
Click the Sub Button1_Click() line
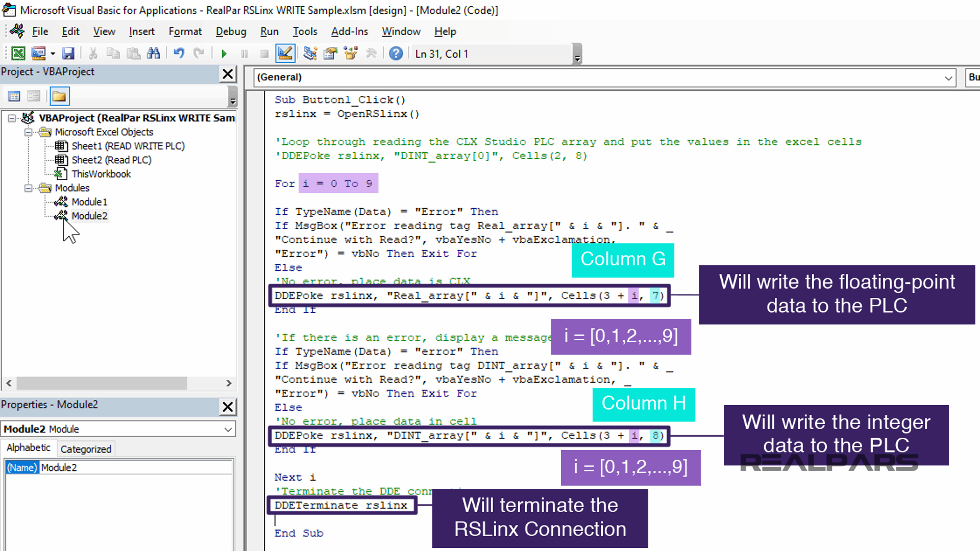(340, 100)
